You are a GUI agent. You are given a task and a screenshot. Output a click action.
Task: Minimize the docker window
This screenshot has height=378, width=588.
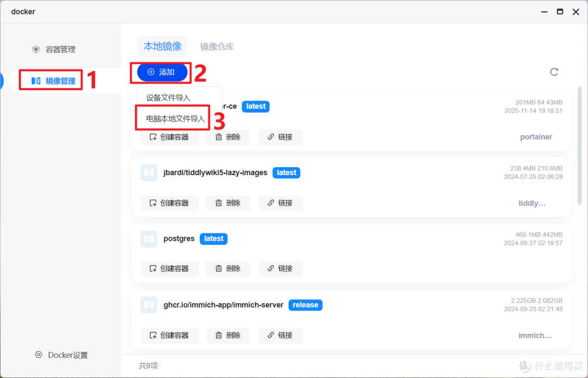[x=544, y=12]
